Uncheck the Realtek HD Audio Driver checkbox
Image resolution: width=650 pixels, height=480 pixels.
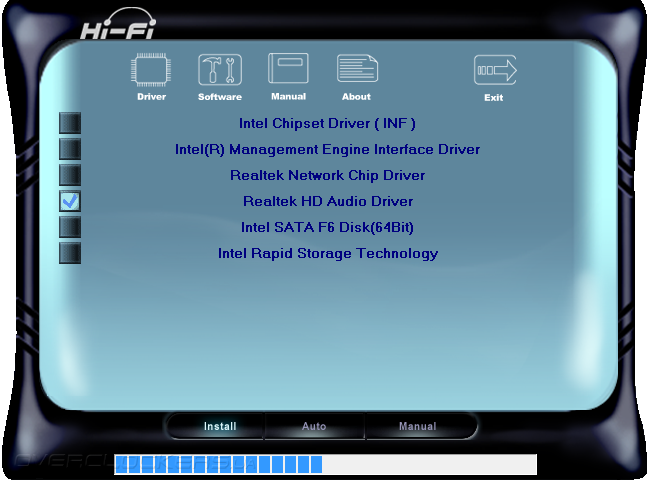(70, 201)
